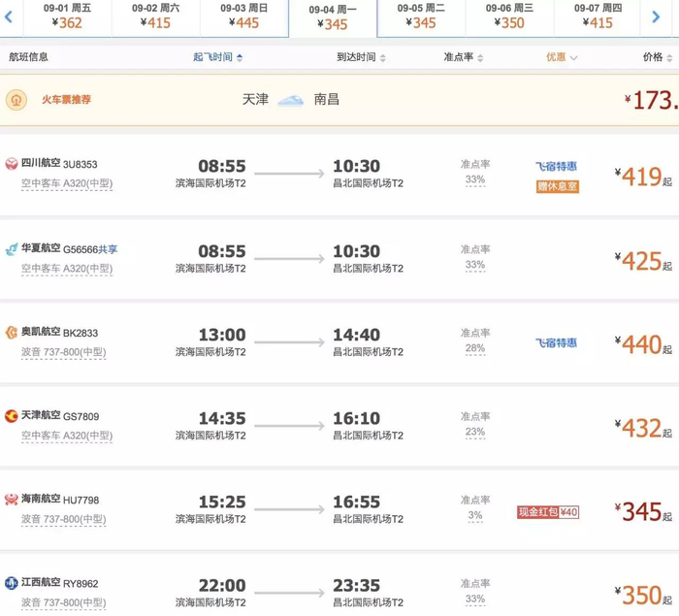Viewport: 679px width, 616px height.
Task: Select the ¥345 price of flight HU7798
Action: [x=642, y=511]
